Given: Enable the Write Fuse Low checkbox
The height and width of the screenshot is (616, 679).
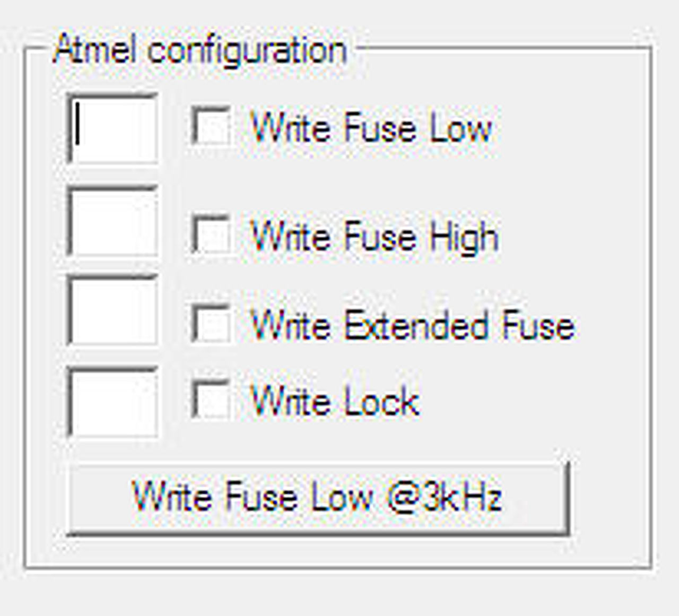Looking at the screenshot, I should point(211,126).
